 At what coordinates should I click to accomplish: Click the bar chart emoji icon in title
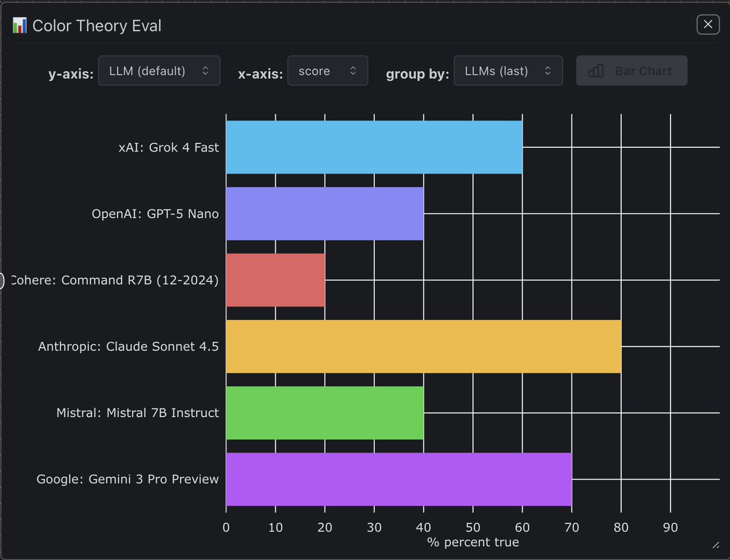(x=19, y=26)
